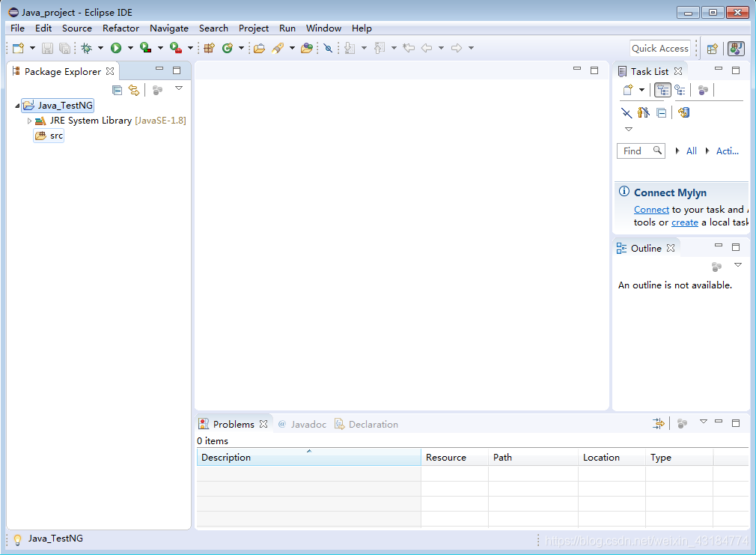
Task: Open the Refactor menu
Action: pos(121,28)
